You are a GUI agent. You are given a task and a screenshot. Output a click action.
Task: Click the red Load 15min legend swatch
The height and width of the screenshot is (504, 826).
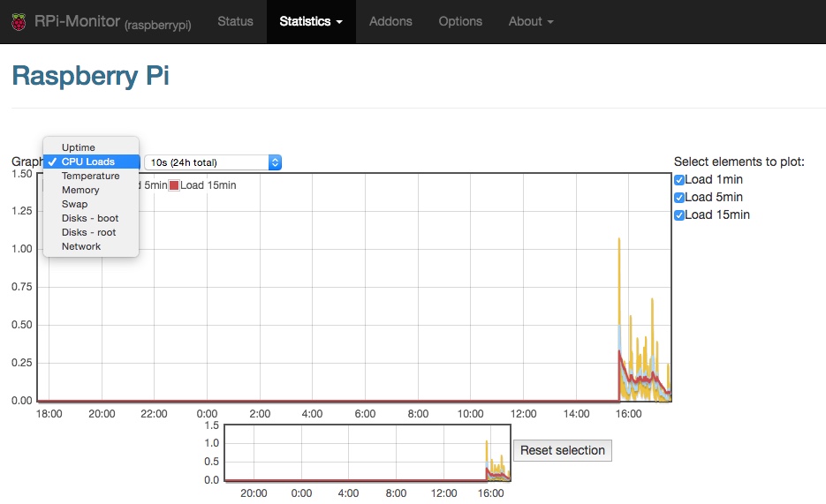(x=174, y=185)
